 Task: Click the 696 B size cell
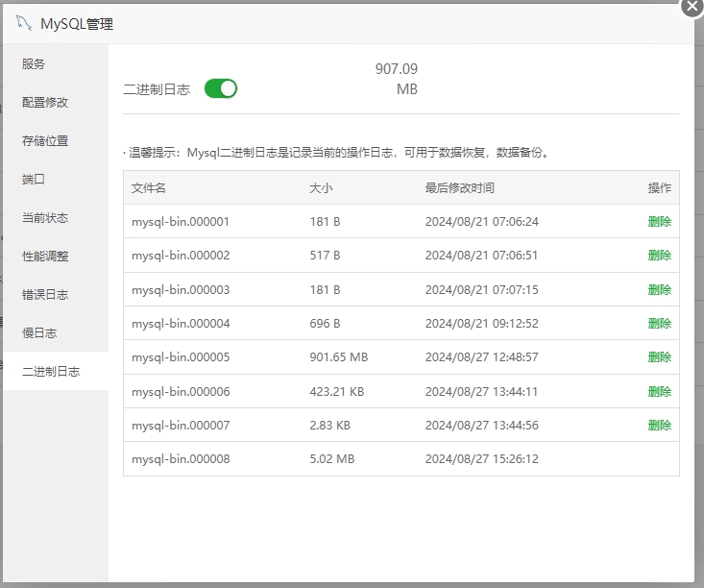325,324
